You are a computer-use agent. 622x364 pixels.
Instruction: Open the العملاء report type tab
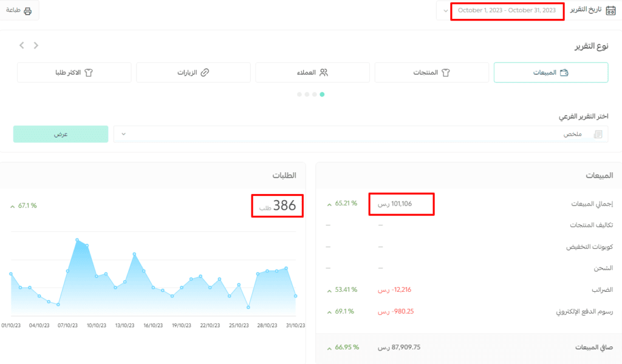pyautogui.click(x=313, y=72)
